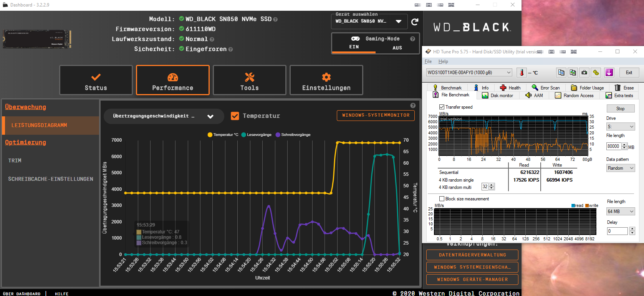
Task: Open DATENTRÄGERVERWALTUNG shortcut
Action: coord(472,255)
